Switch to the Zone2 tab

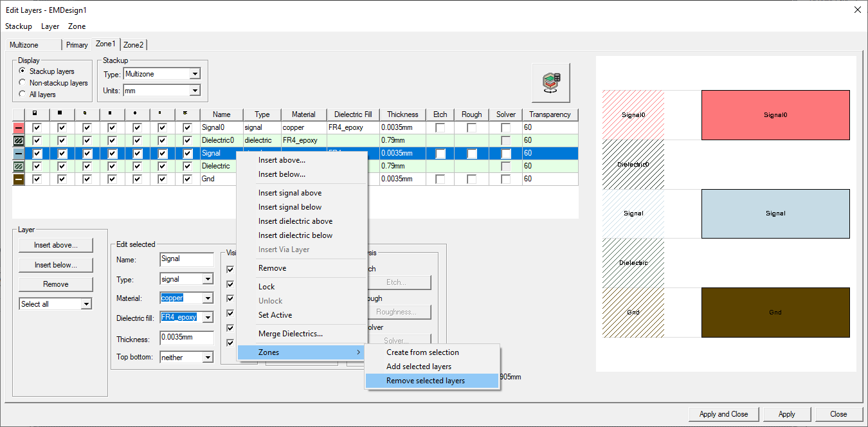point(133,44)
